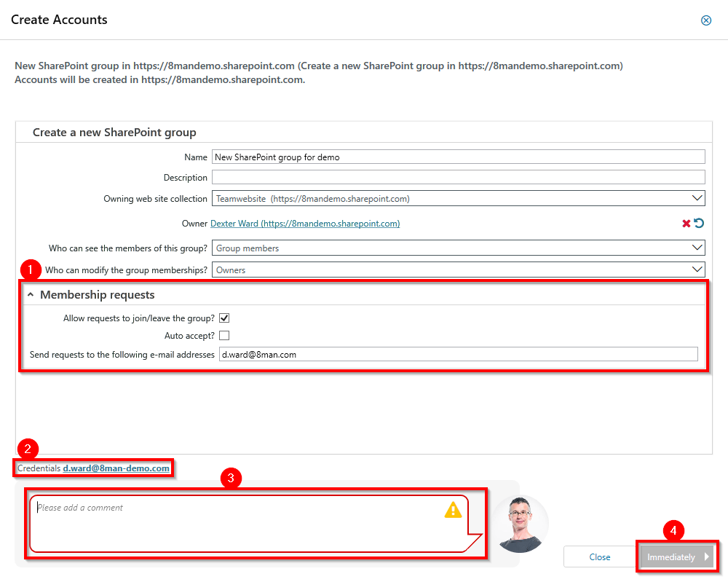728x582 pixels.
Task: Click the Immediately button
Action: [x=670, y=557]
